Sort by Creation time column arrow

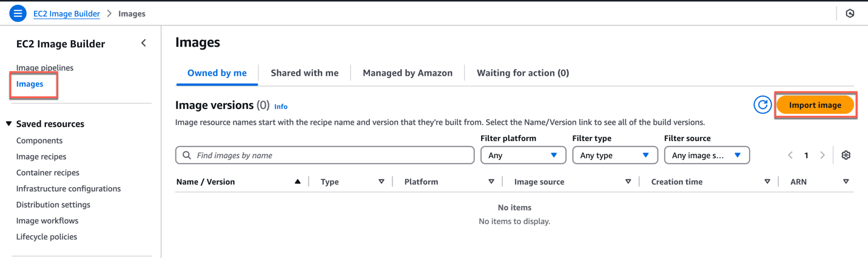(x=767, y=182)
